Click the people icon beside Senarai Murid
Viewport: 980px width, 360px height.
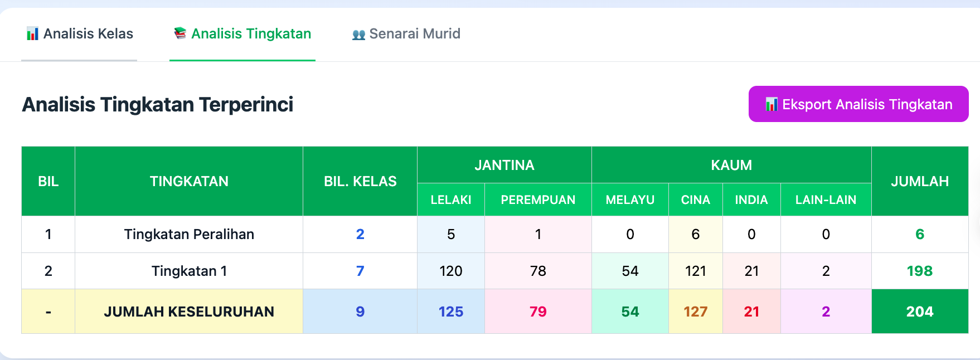click(358, 35)
